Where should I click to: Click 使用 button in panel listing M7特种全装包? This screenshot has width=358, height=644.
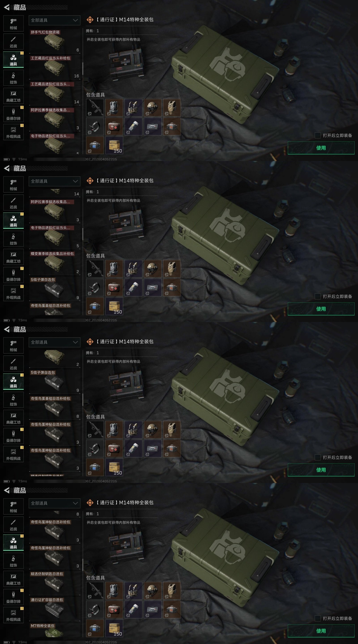(321, 631)
